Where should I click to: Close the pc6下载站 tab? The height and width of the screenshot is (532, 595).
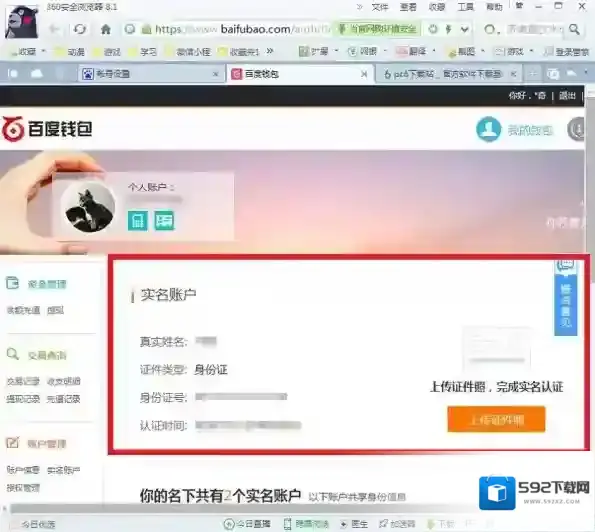click(513, 74)
